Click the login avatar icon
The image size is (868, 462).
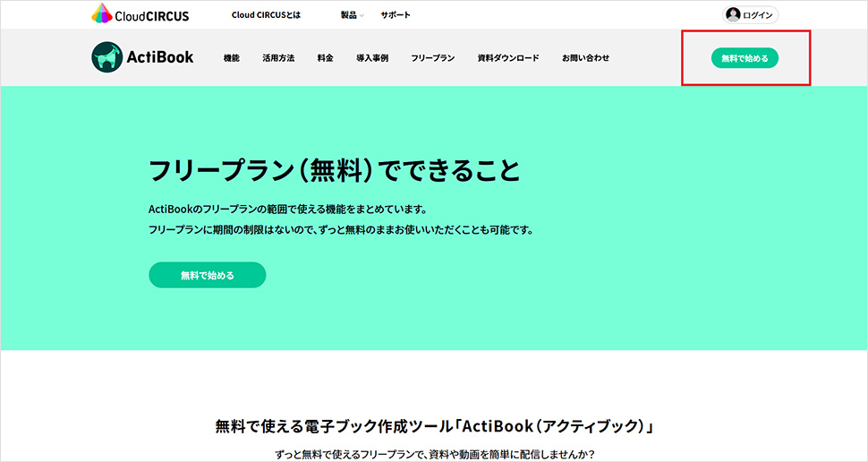(733, 15)
